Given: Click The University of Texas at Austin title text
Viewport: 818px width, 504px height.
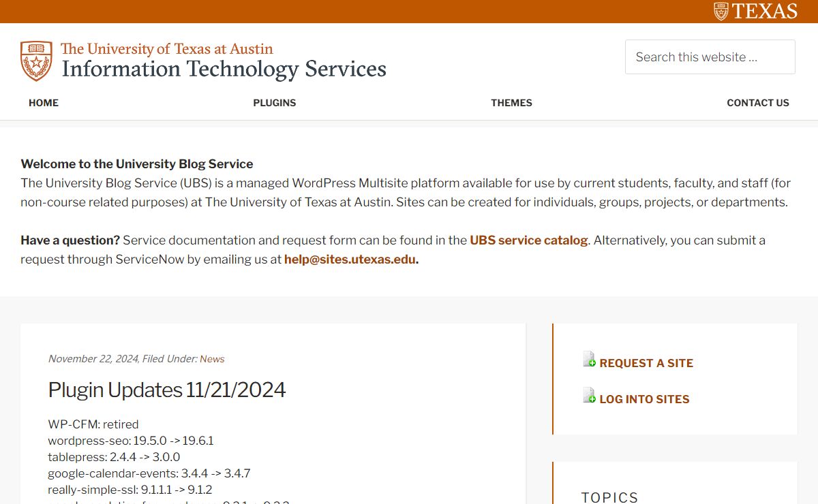Looking at the screenshot, I should pos(167,49).
